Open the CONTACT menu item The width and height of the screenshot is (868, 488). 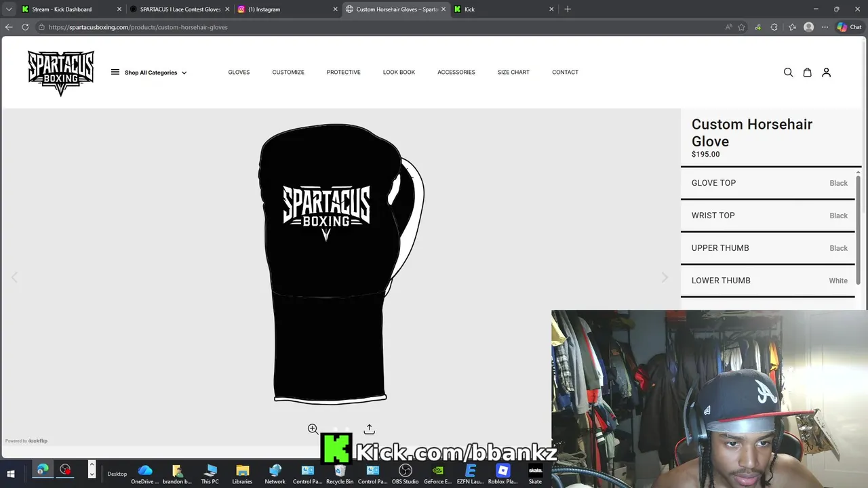[565, 73]
